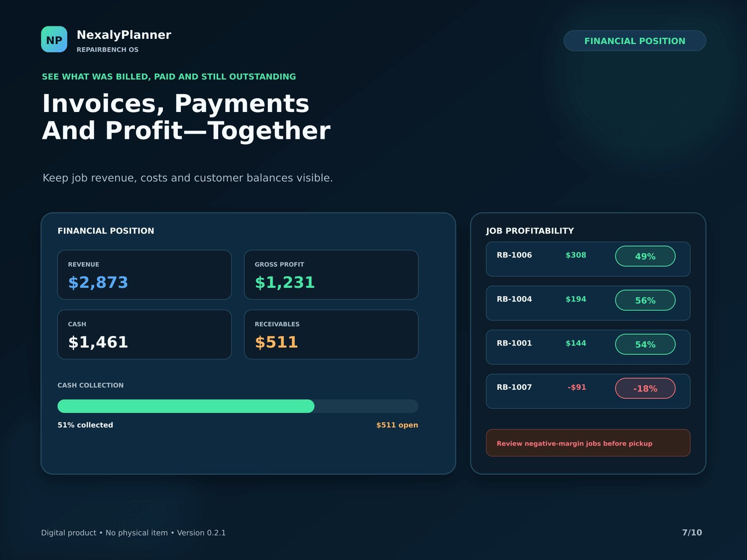Click the 'Version 0.2.1' footer text
This screenshot has width=747, height=560.
[x=201, y=533]
